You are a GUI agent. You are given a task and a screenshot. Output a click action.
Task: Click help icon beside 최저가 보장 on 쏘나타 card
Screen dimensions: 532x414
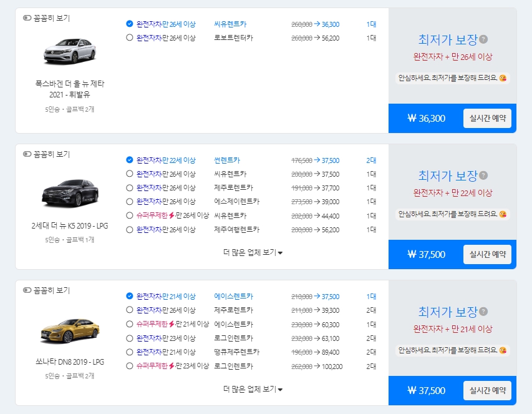click(484, 312)
